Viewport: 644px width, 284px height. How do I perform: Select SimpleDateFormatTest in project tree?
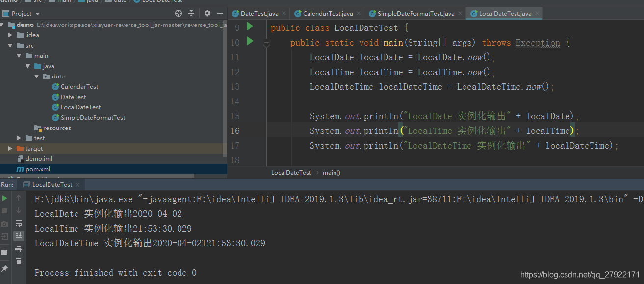click(x=93, y=117)
